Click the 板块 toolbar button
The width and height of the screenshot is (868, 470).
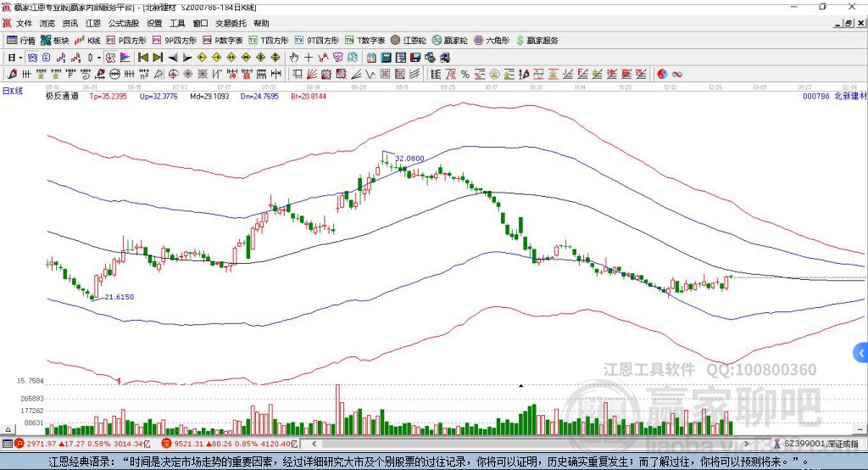(x=55, y=41)
